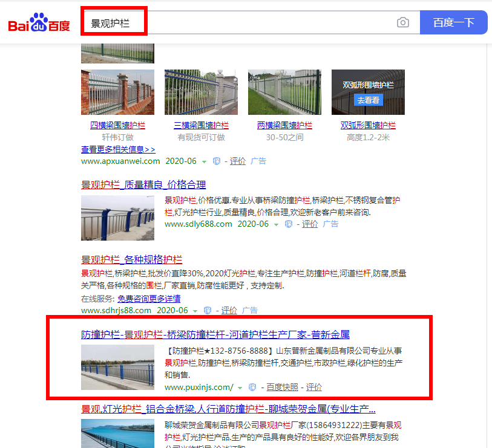Screen dimensions: 492x448
Task: Open 四横梁围墙护栏 link
Action: point(117,125)
